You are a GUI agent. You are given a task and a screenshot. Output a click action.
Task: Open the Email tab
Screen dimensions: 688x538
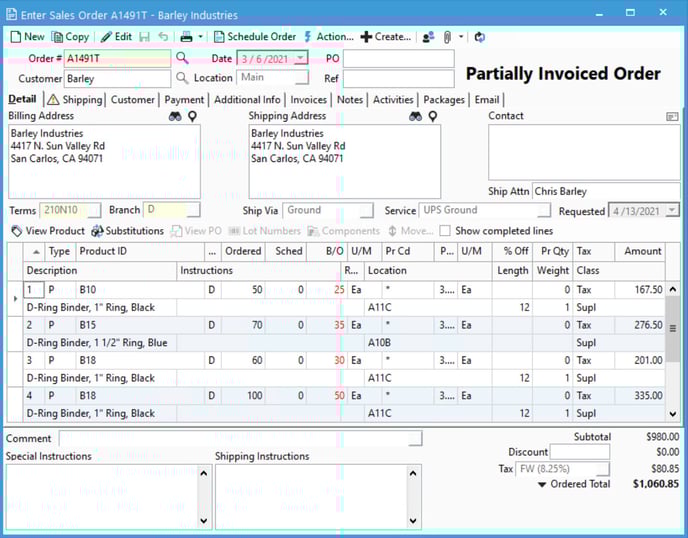[x=487, y=100]
